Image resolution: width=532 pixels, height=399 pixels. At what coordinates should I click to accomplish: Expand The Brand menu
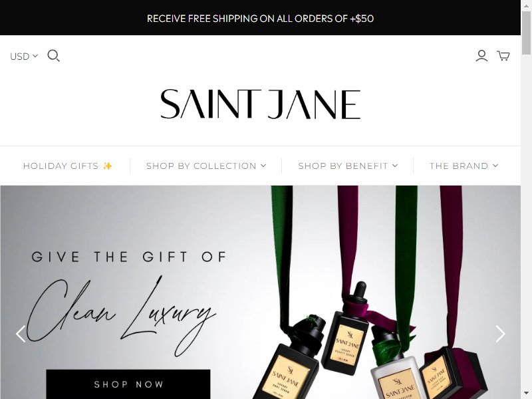464,166
